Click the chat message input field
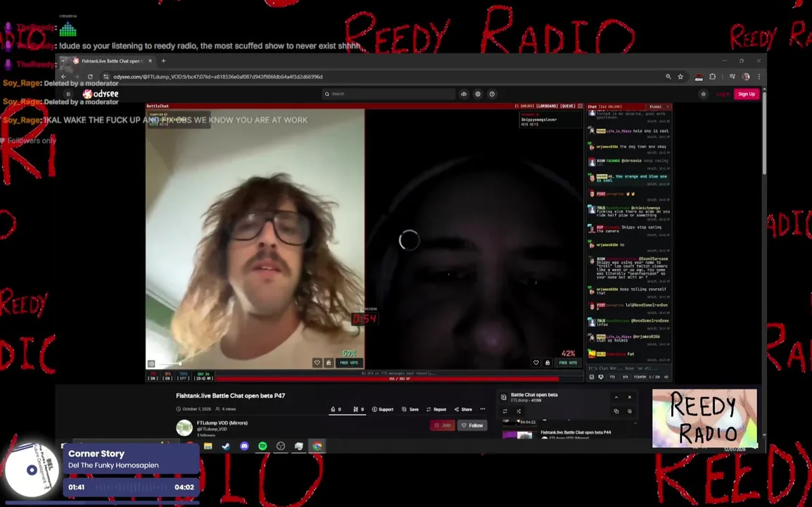Viewport: 812px width, 507px height. pyautogui.click(x=628, y=368)
